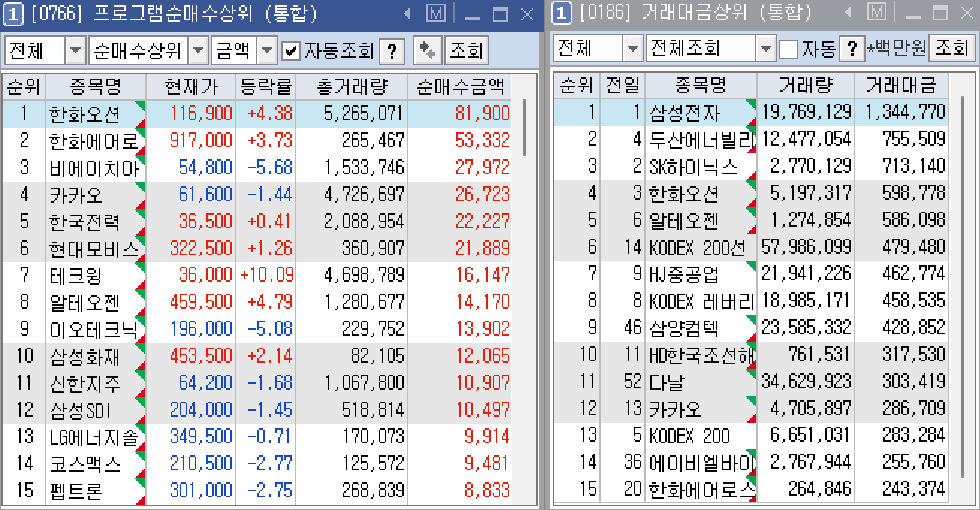The image size is (980, 510).
Task: Select 코스맥스 row
Action: tap(257, 464)
